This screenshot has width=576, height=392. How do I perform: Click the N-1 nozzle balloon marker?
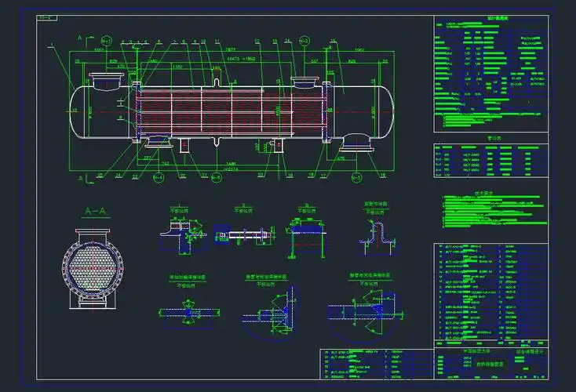(x=108, y=40)
